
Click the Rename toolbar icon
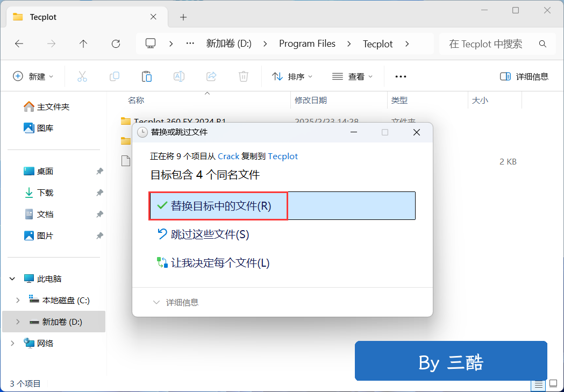pos(179,76)
